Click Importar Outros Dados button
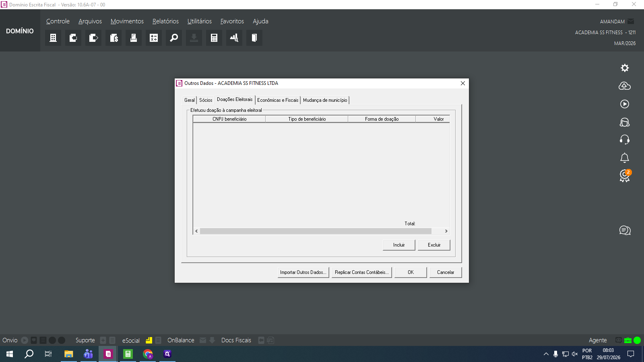Viewport: 644px width, 362px height. (x=303, y=272)
